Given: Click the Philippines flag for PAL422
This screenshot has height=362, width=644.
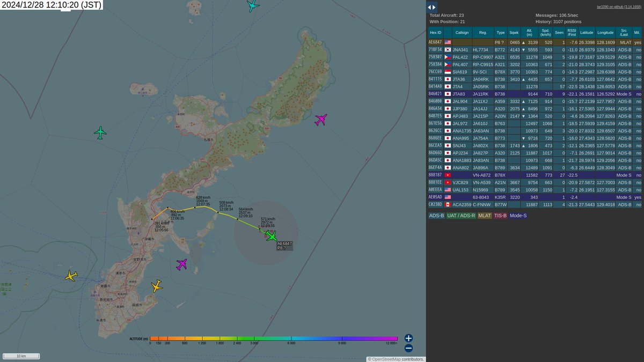Looking at the screenshot, I should 448,57.
